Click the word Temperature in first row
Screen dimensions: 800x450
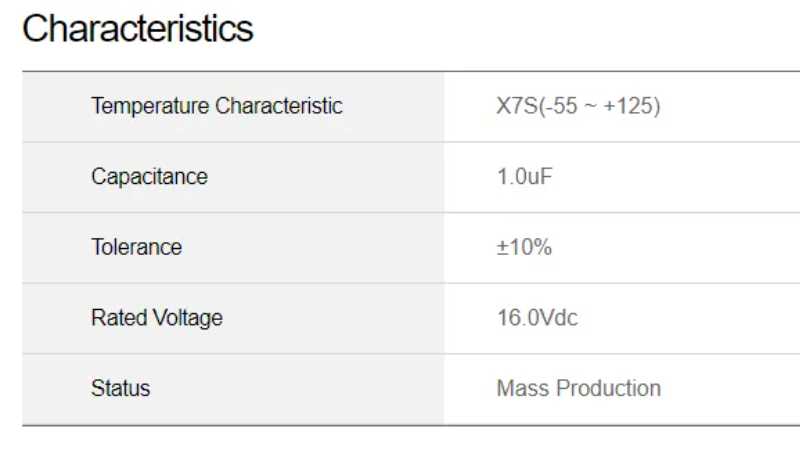(151, 106)
